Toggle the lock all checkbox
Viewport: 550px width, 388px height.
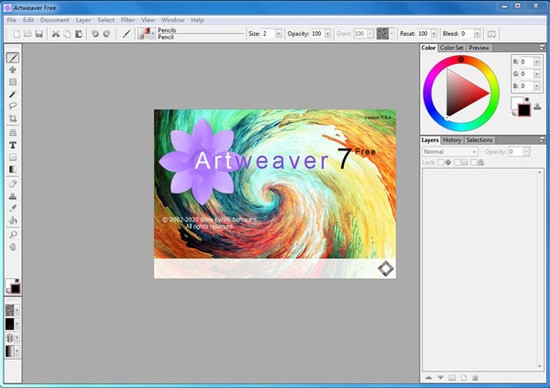474,162
